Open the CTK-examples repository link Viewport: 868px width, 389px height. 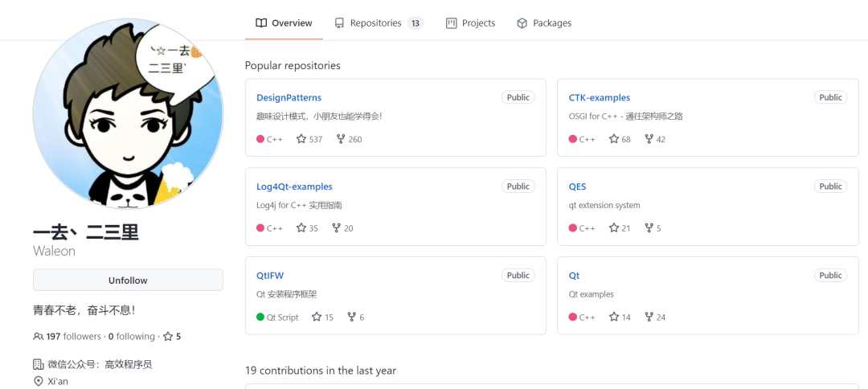[600, 98]
